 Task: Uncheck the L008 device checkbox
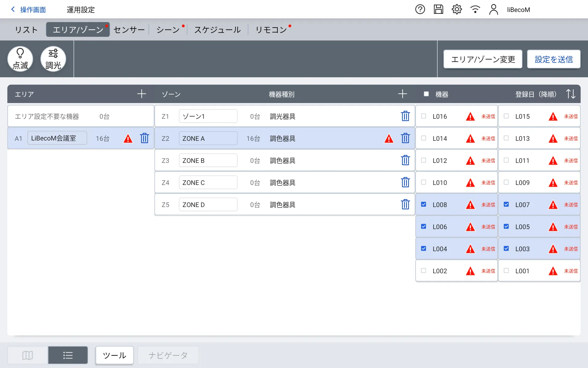(424, 205)
